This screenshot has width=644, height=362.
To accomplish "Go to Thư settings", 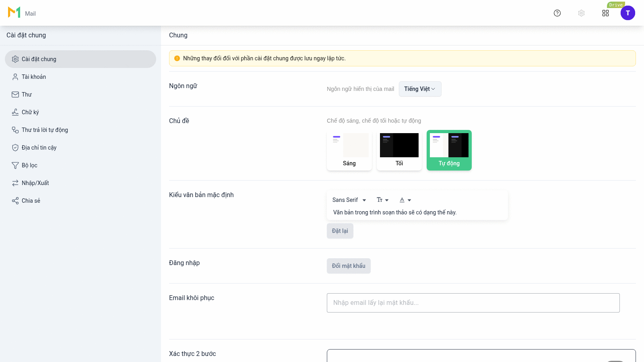I will tap(80, 95).
